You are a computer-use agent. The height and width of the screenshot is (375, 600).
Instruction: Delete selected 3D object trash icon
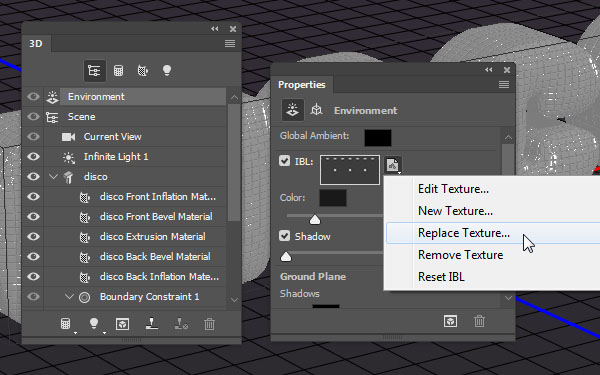coord(209,324)
